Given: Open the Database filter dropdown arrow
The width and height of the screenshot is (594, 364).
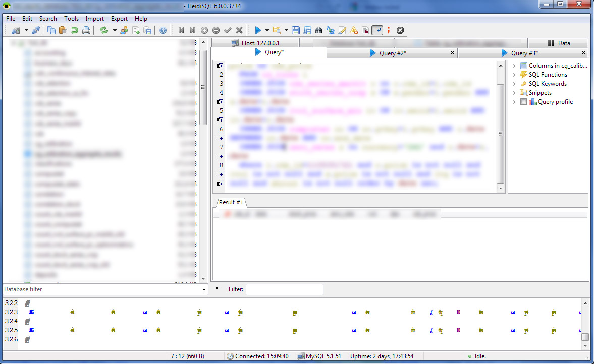Looking at the screenshot, I should 204,290.
